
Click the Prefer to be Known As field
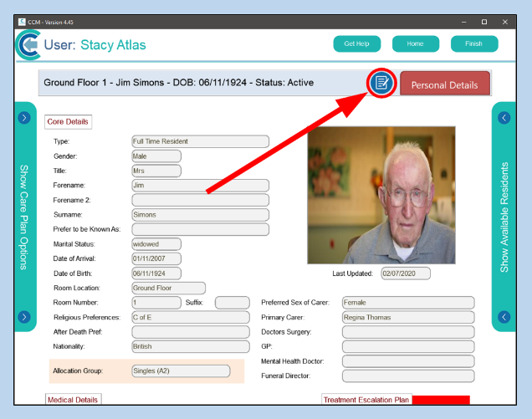[200, 229]
